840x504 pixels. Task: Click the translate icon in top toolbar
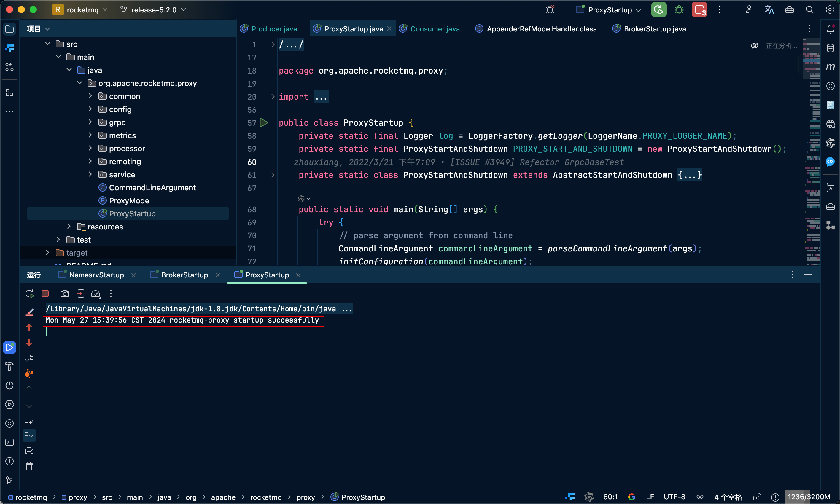(x=769, y=9)
